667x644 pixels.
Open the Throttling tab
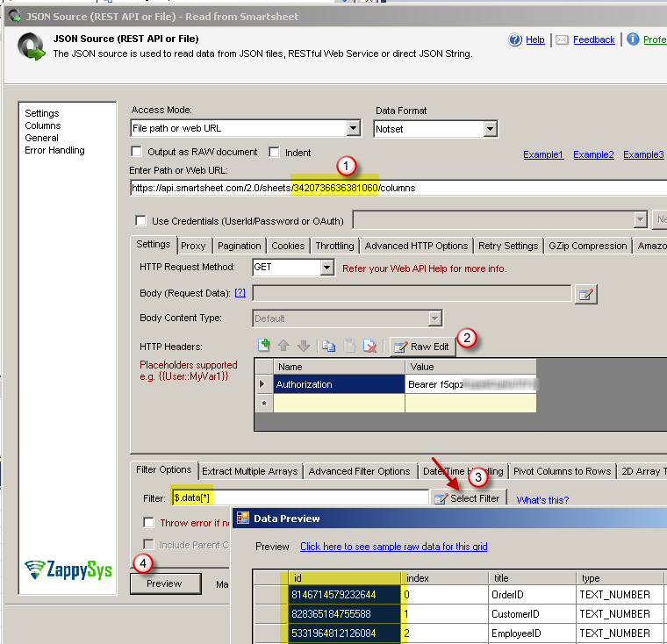pyautogui.click(x=334, y=246)
